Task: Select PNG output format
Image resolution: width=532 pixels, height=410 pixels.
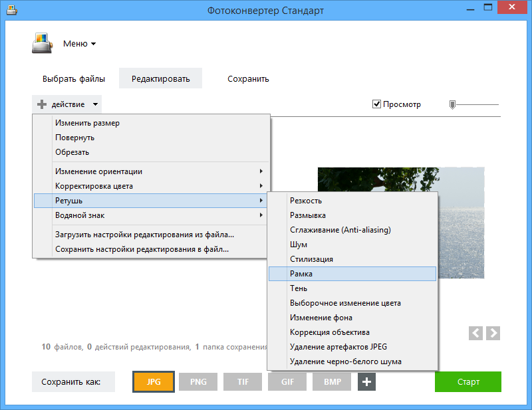Action: [198, 382]
